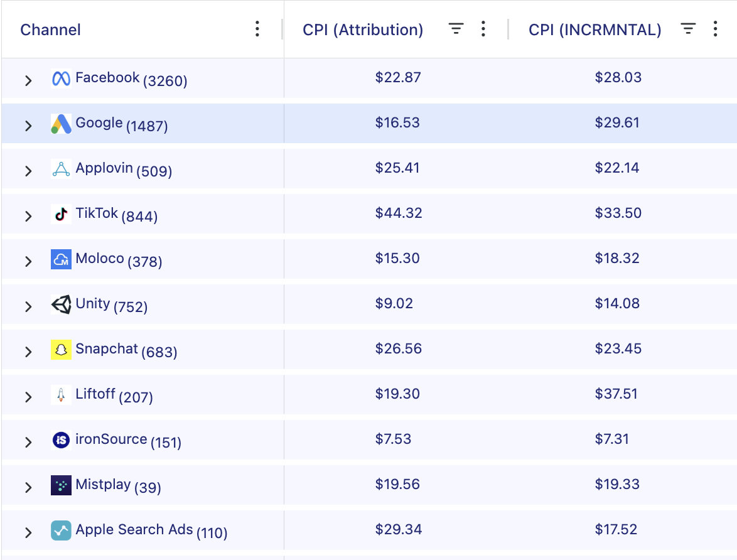Click the Facebook Meta logo icon
737x560 pixels.
(61, 78)
